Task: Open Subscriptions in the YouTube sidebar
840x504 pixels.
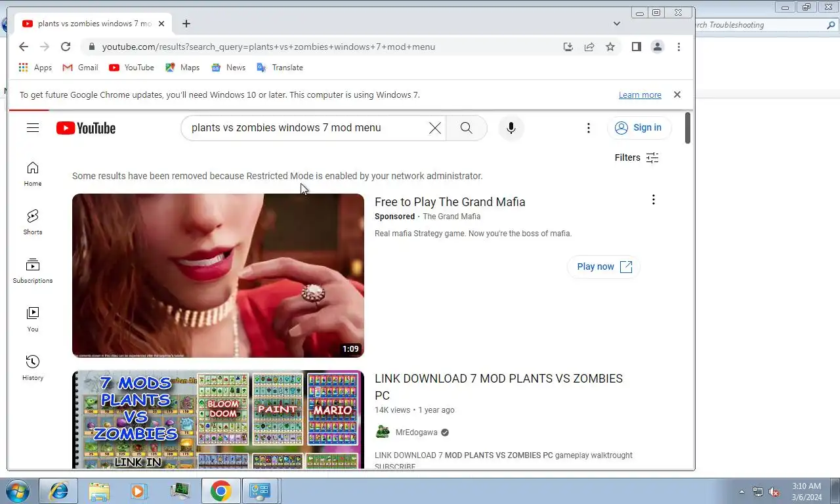Action: 33,271
